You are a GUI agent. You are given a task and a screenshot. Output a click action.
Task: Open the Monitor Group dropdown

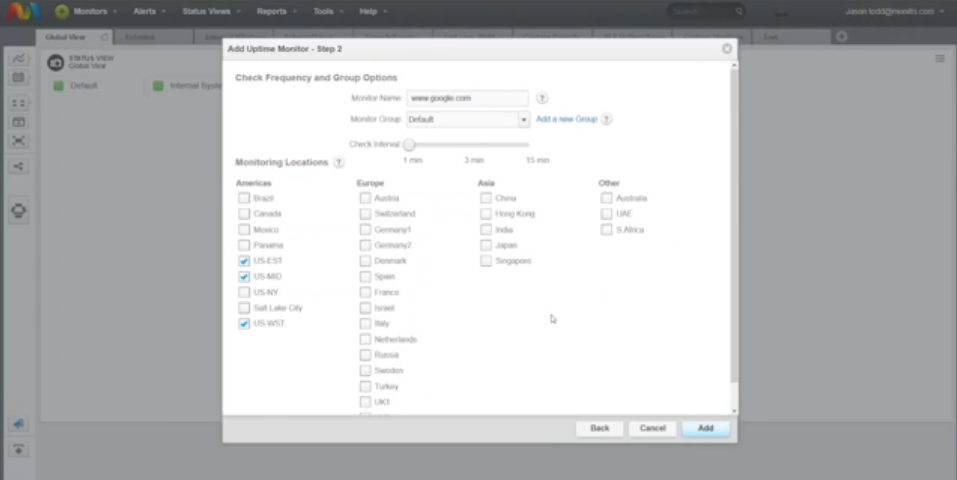tap(523, 120)
